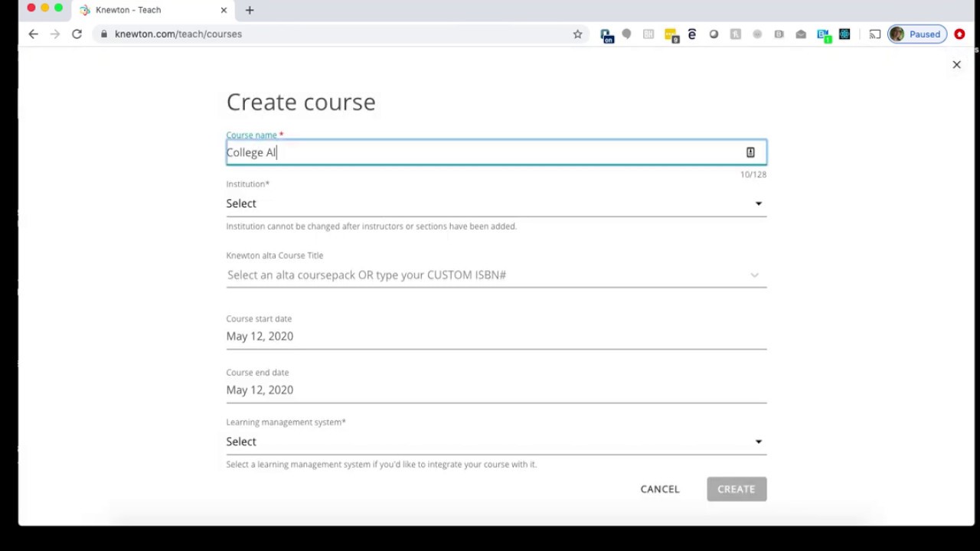Open the Learning management system dropdown
The width and height of the screenshot is (980, 551).
pyautogui.click(x=496, y=442)
